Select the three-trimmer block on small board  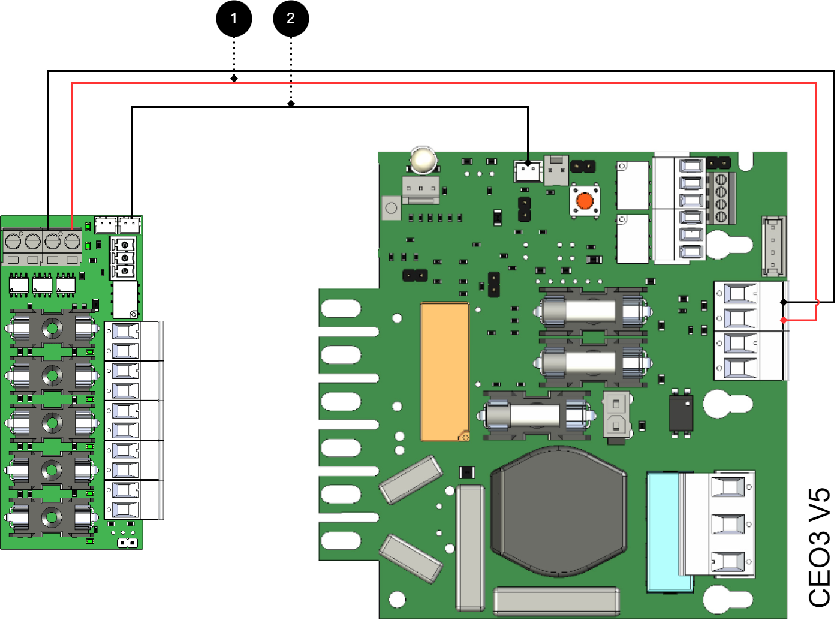click(x=124, y=258)
